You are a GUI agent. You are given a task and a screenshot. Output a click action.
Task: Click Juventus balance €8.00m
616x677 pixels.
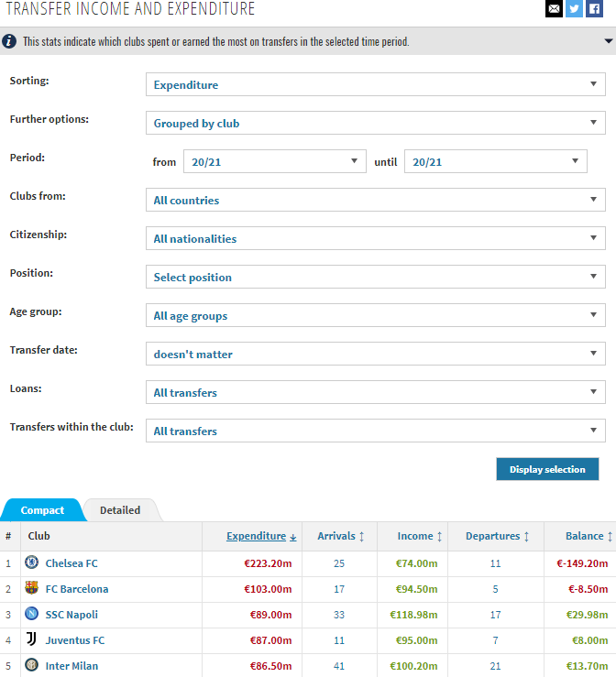[x=589, y=640]
